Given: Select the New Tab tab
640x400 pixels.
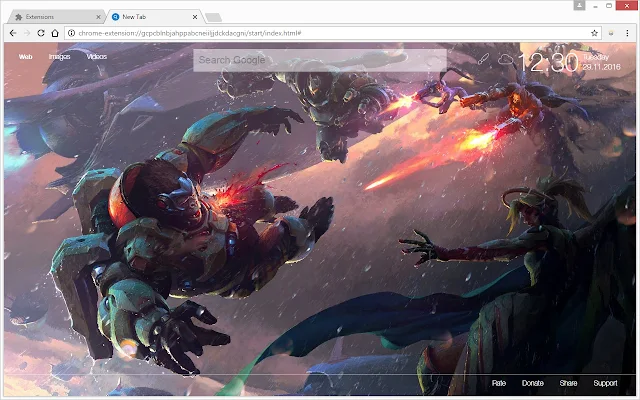Looking at the screenshot, I should 153,17.
